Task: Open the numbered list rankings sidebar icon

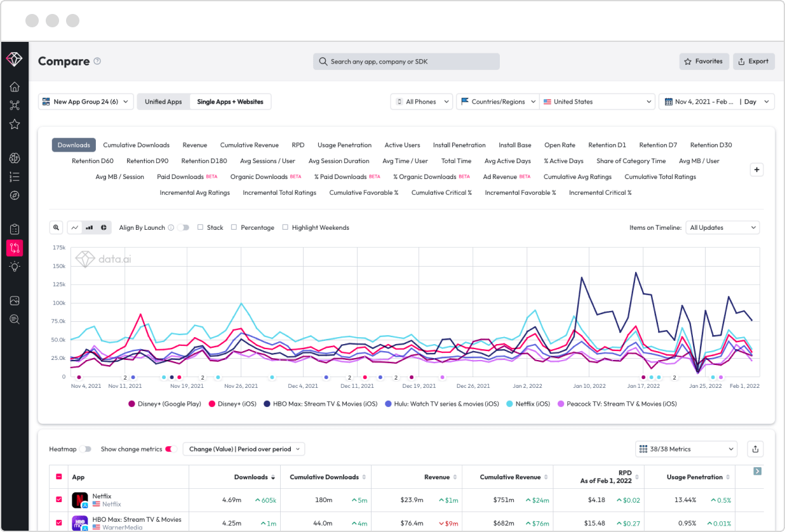Action: coord(15,176)
